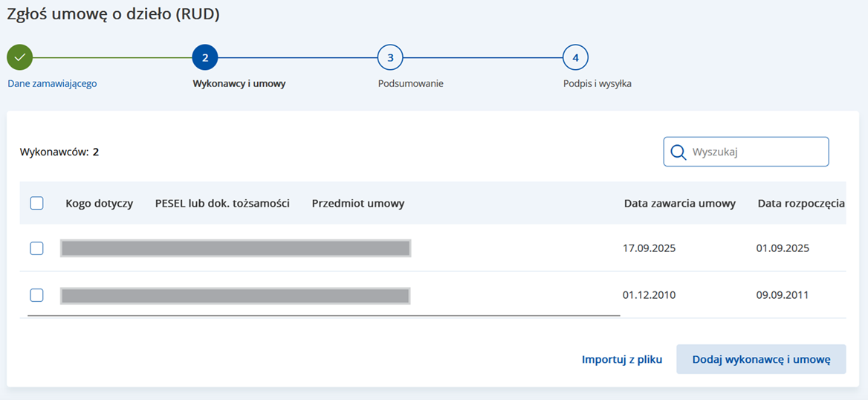This screenshot has height=400, width=868.
Task: Click PESEL lub dok. tożsamości column header
Action: 222,203
